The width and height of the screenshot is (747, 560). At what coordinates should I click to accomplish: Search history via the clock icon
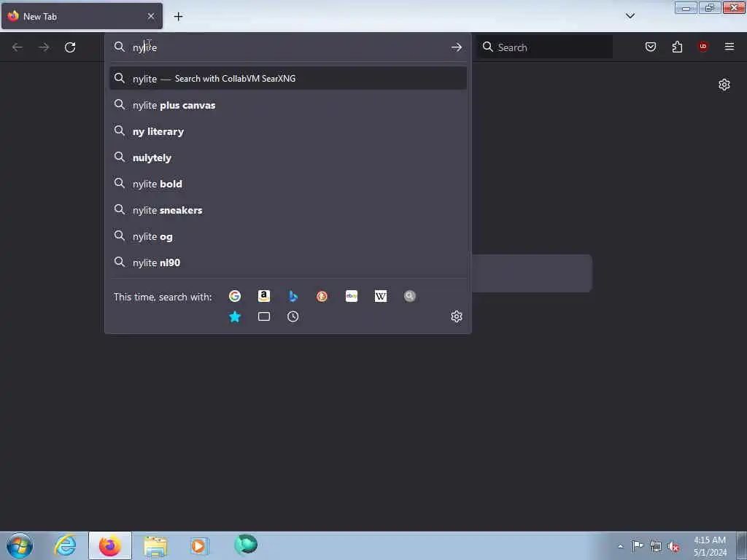[293, 316]
